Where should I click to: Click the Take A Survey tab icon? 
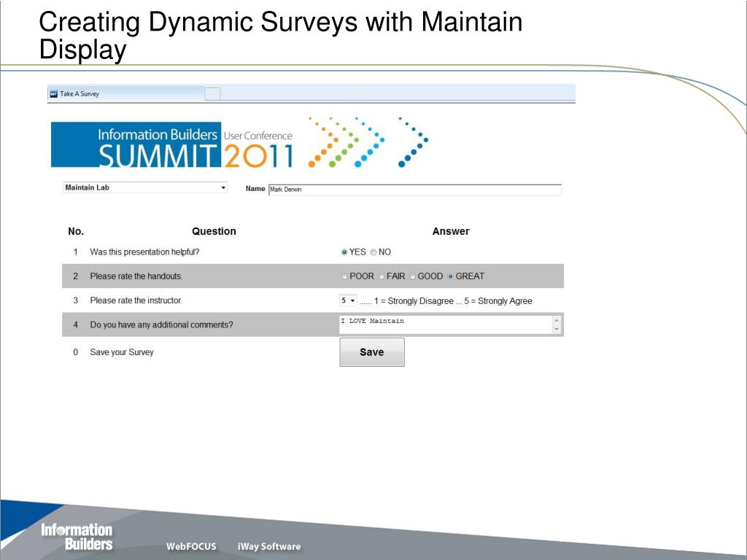point(53,94)
